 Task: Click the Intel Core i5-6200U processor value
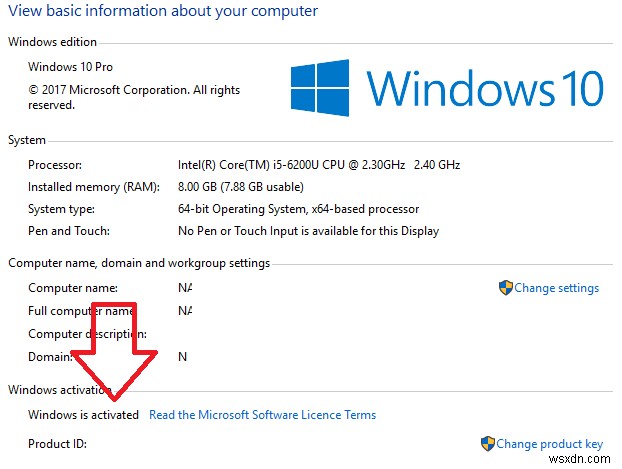point(319,165)
